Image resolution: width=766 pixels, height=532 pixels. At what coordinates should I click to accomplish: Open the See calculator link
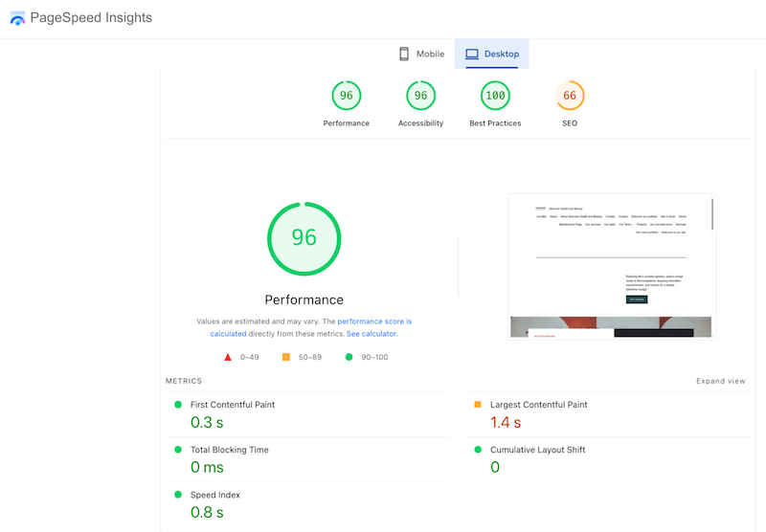coord(372,334)
